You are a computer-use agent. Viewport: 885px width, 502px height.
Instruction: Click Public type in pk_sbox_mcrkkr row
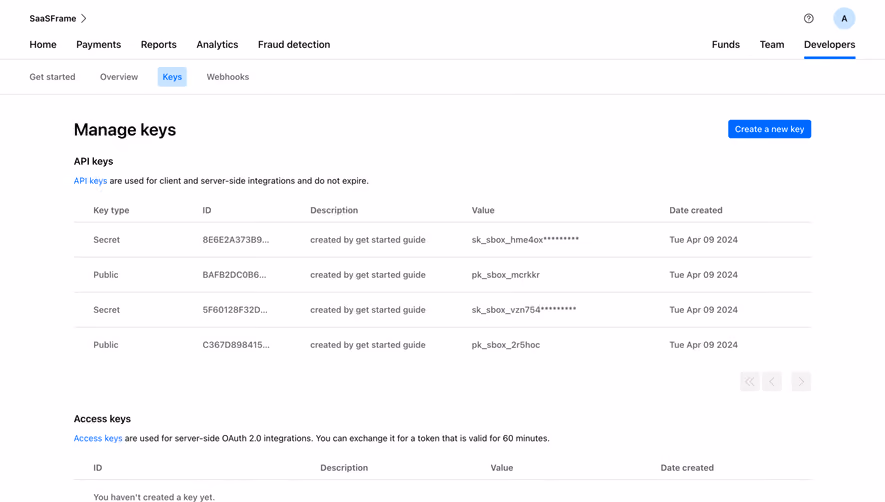tap(106, 274)
